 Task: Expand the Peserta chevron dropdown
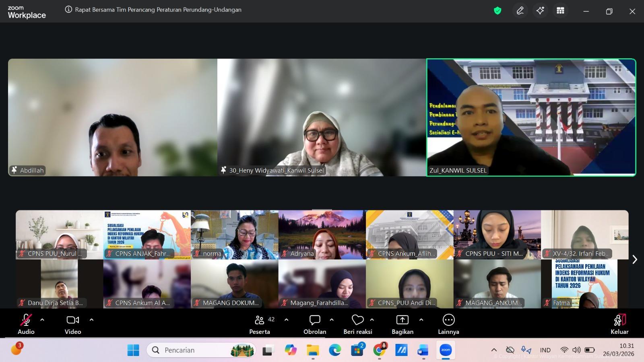[x=286, y=320]
